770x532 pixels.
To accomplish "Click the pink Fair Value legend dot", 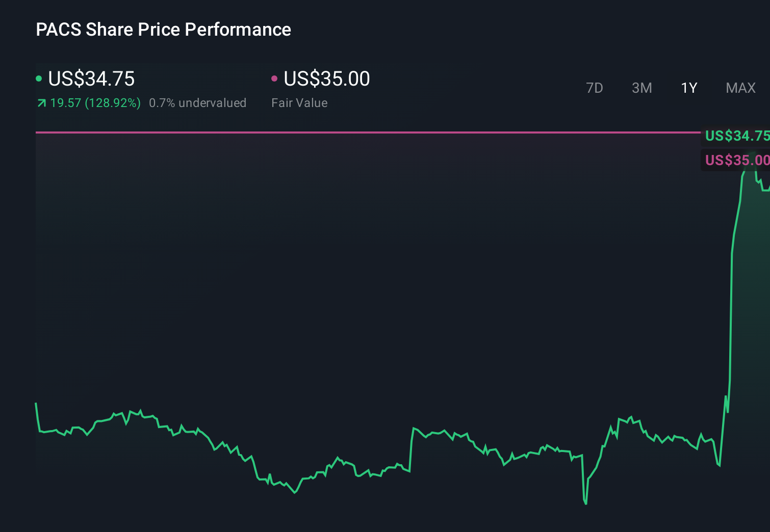I will tap(275, 78).
